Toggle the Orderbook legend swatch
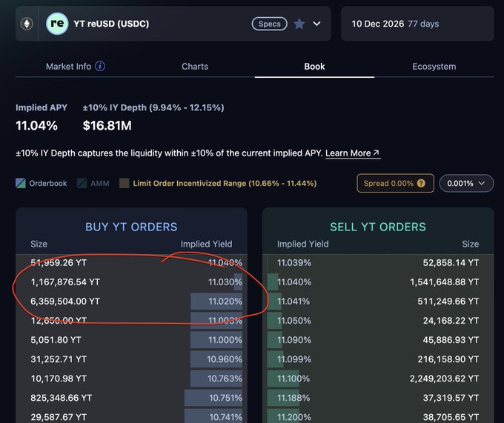This screenshot has width=504, height=423. pos(21,183)
